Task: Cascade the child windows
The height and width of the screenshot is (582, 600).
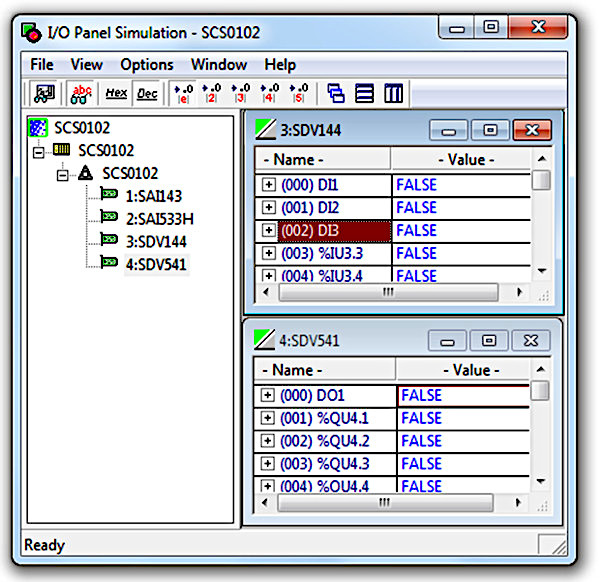Action: [x=336, y=93]
